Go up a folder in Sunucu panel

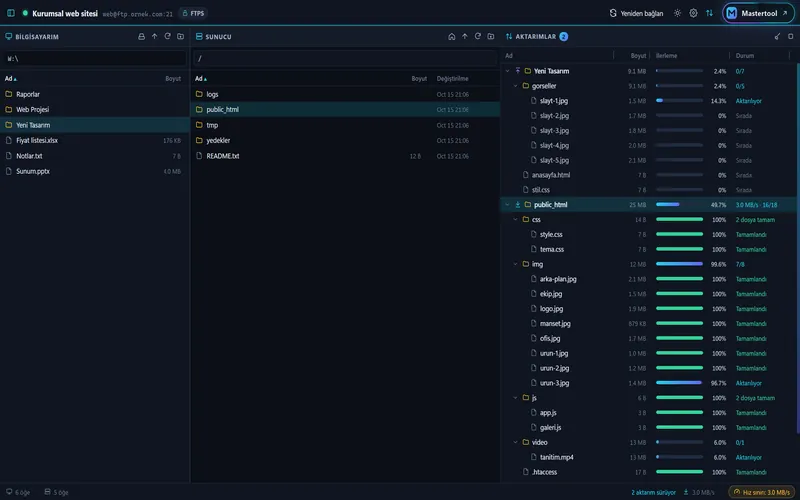465,37
